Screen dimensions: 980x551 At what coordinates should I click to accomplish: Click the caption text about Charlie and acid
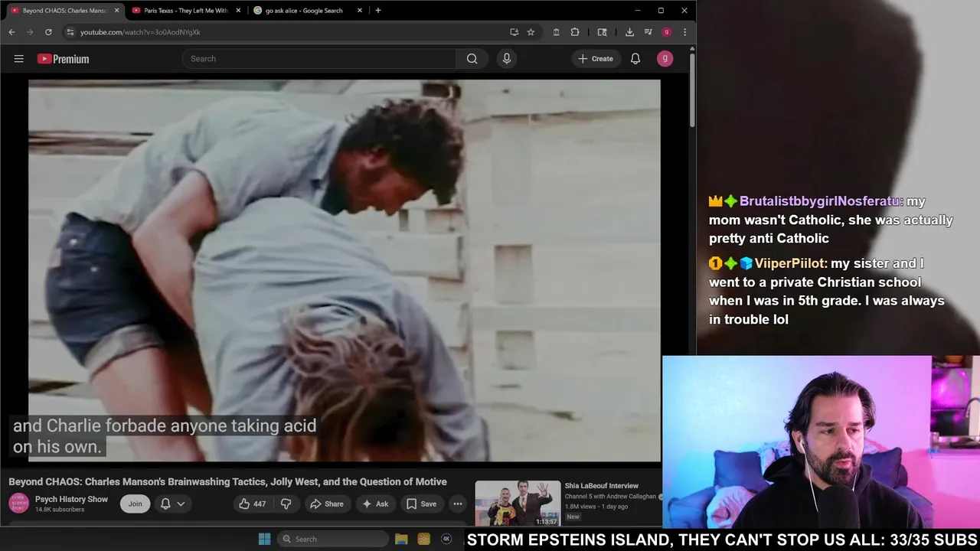click(165, 436)
